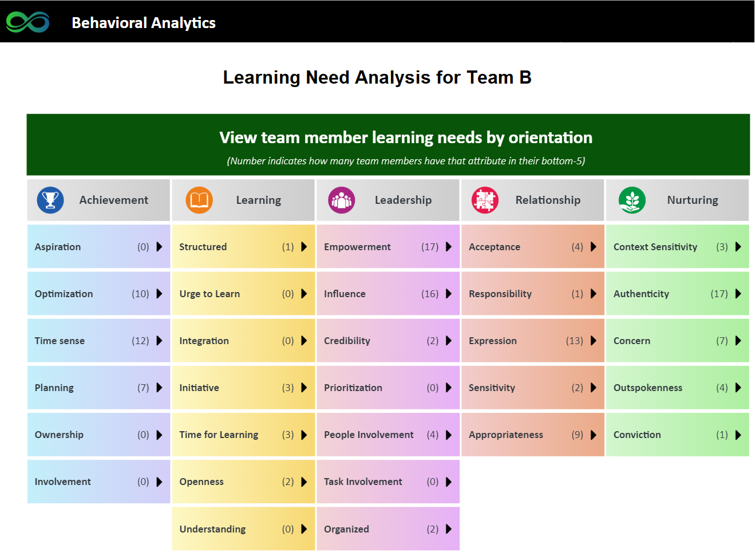755x560 pixels.
Task: Click the infinity logo in header
Action: pos(27,22)
